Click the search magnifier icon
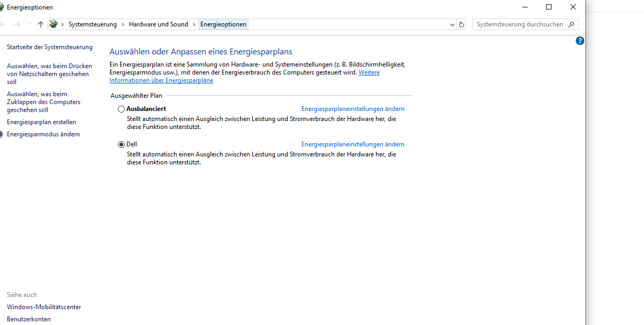 point(571,24)
